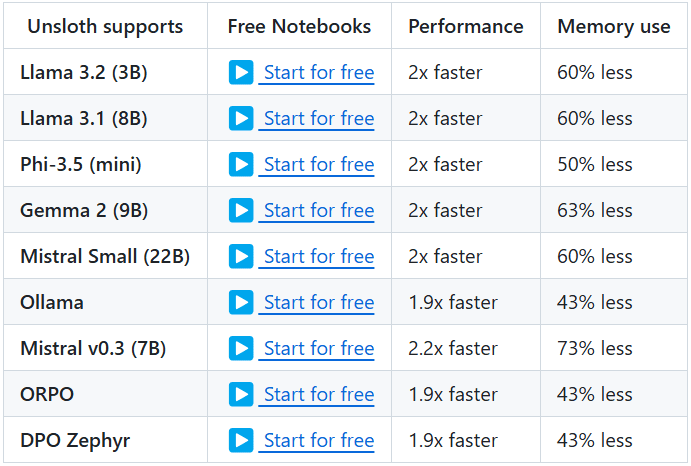Open the Ollama Start for free link
The width and height of the screenshot is (691, 466).
(x=319, y=303)
